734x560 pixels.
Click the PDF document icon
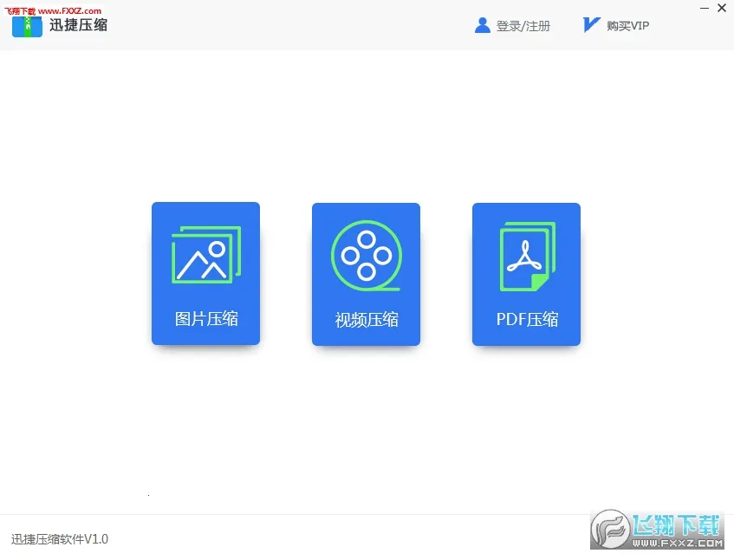525,255
